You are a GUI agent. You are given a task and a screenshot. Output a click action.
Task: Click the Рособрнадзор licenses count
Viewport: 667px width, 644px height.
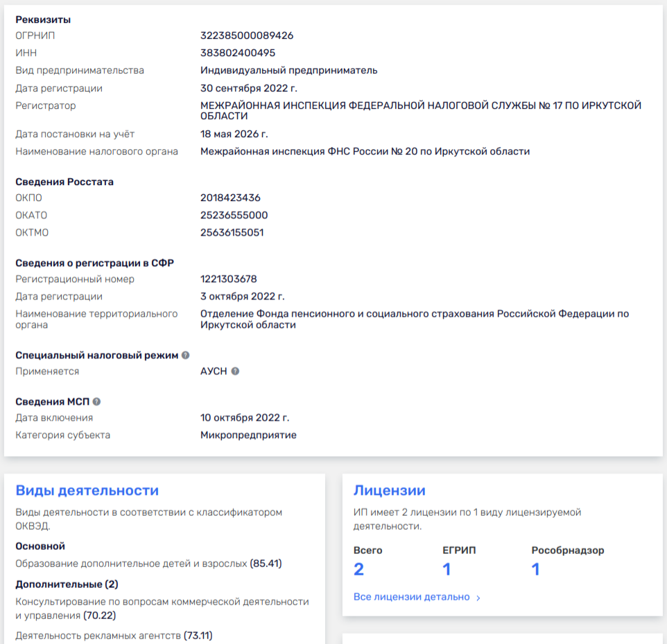(x=535, y=569)
